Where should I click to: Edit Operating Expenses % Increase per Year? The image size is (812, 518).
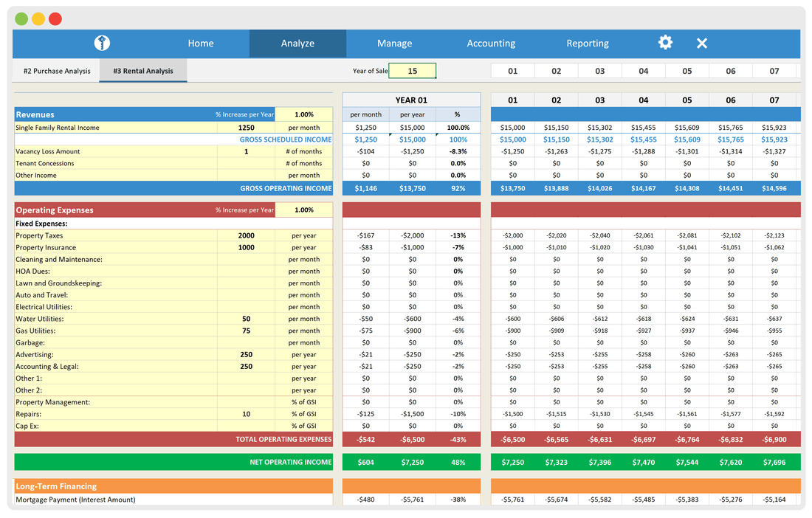pyautogui.click(x=303, y=210)
